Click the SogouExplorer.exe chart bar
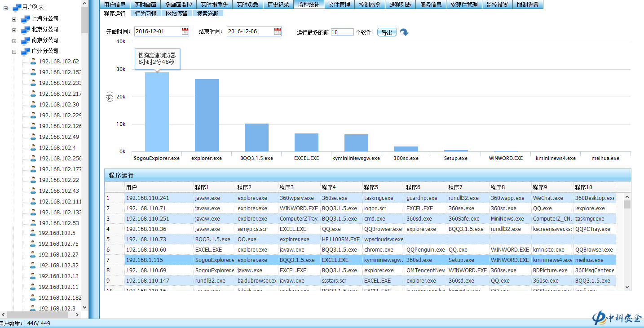The image size is (644, 328). [157, 112]
